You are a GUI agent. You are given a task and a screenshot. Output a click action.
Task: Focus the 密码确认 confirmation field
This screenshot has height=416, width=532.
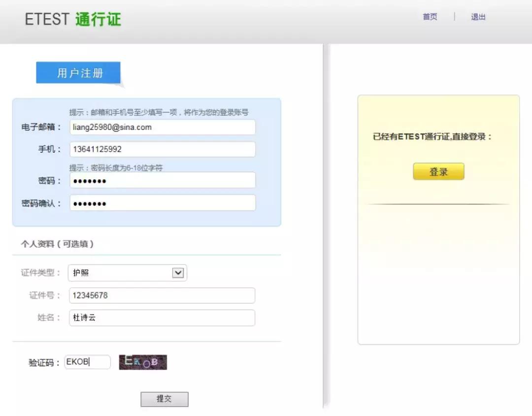click(x=163, y=203)
